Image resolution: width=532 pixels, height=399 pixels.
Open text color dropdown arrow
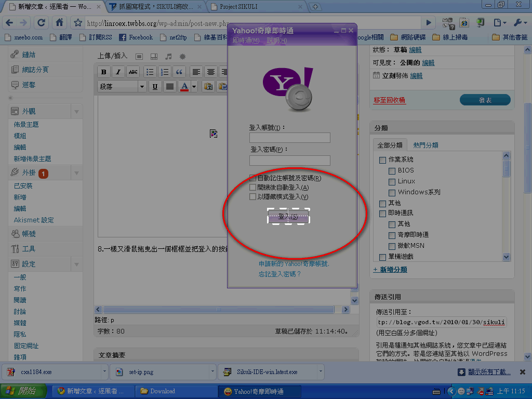click(194, 87)
